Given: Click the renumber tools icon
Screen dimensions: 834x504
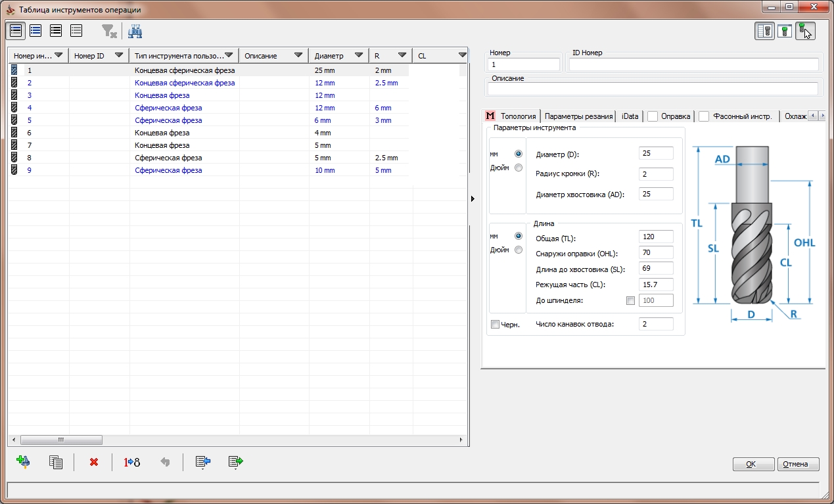Looking at the screenshot, I should 131,462.
